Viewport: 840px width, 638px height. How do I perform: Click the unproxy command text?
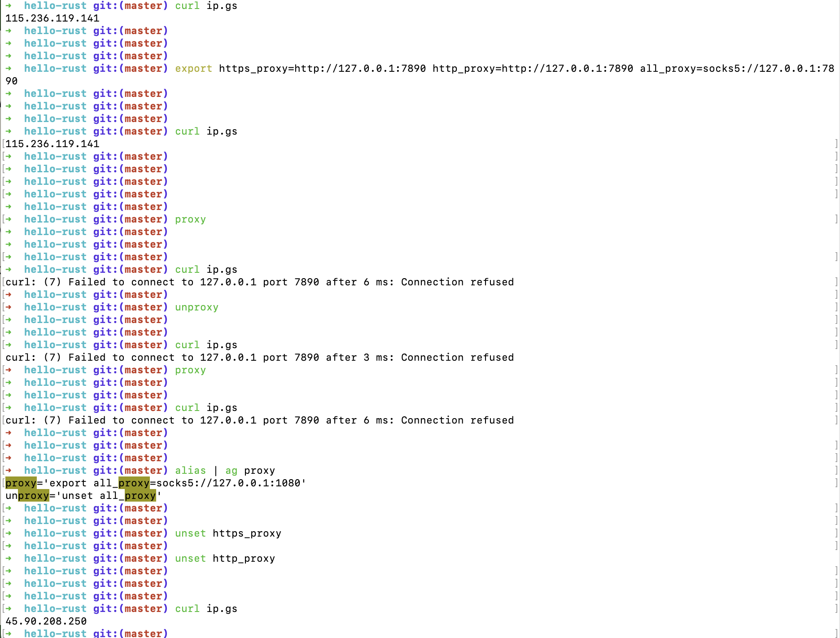(x=197, y=307)
